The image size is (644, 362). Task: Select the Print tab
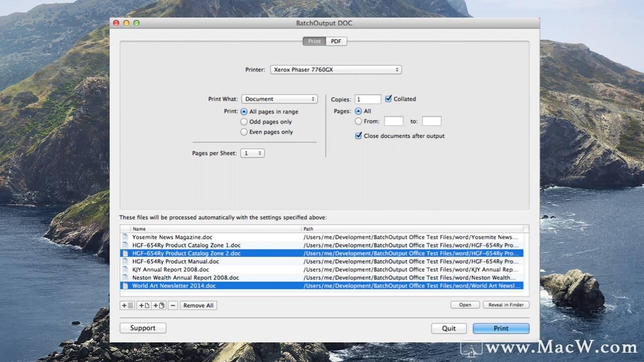tap(314, 41)
